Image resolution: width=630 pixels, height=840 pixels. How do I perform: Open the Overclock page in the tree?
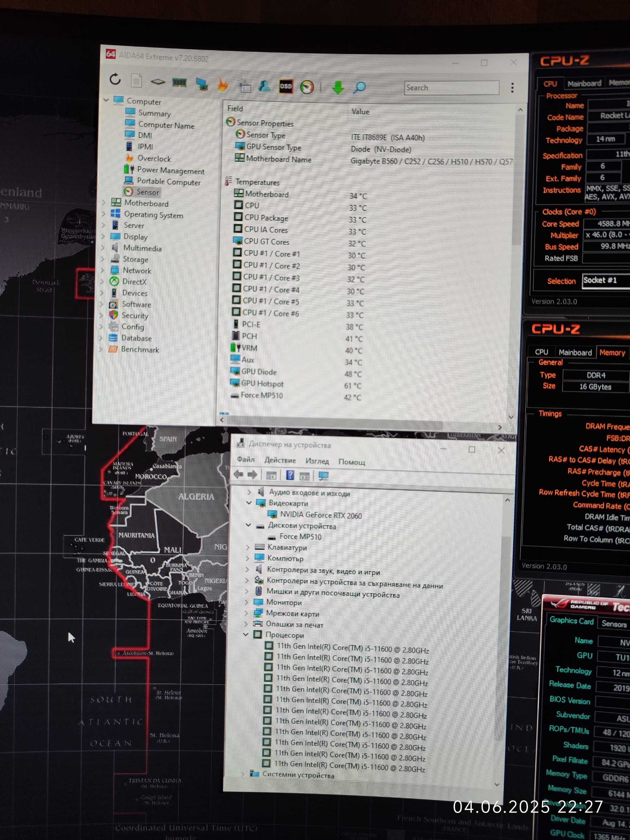[154, 158]
